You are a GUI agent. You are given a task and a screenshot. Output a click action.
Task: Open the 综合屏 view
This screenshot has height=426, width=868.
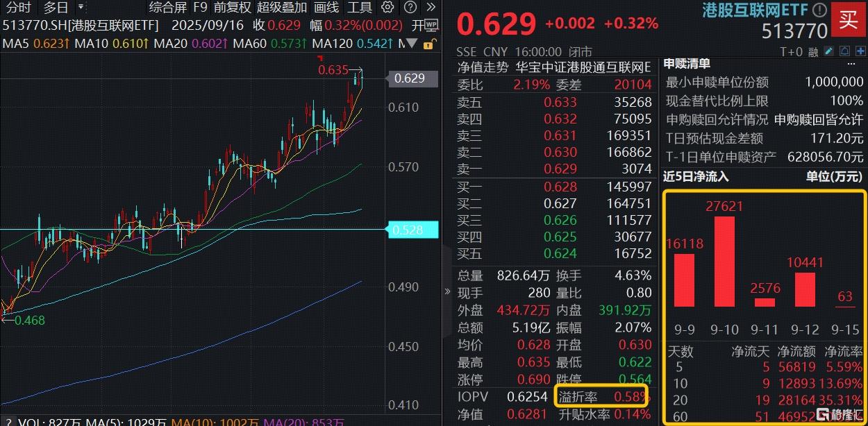click(x=168, y=8)
